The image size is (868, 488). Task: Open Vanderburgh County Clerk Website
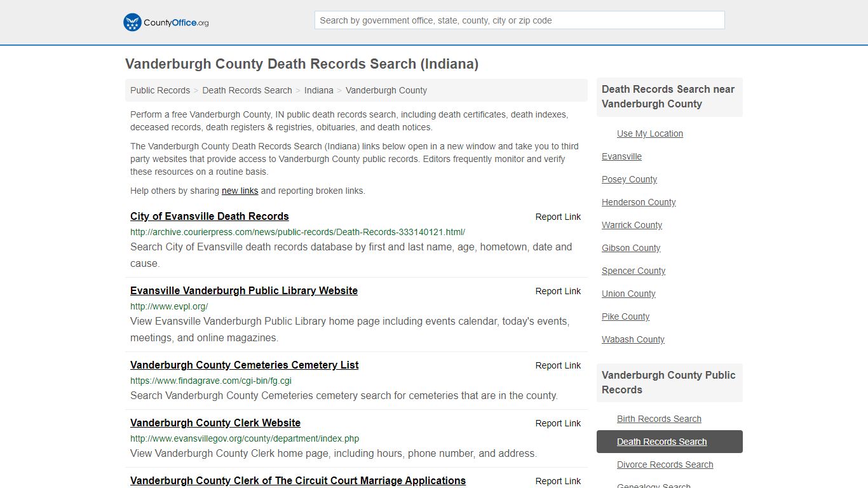click(x=215, y=423)
